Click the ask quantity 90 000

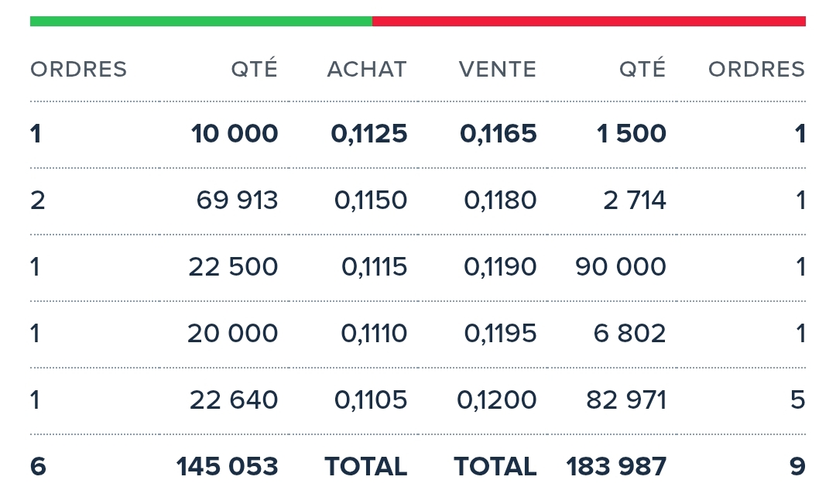click(x=621, y=267)
